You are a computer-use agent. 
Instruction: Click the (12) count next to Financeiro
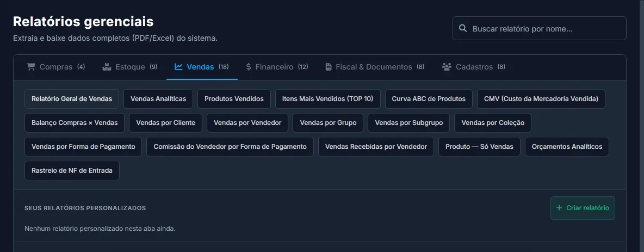[x=303, y=67]
